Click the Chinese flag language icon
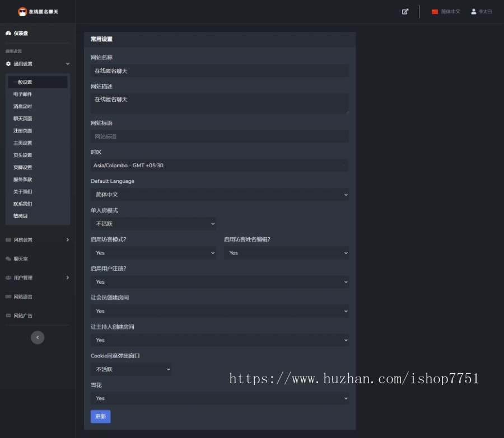Viewport: 504px width, 438px height. coord(435,12)
